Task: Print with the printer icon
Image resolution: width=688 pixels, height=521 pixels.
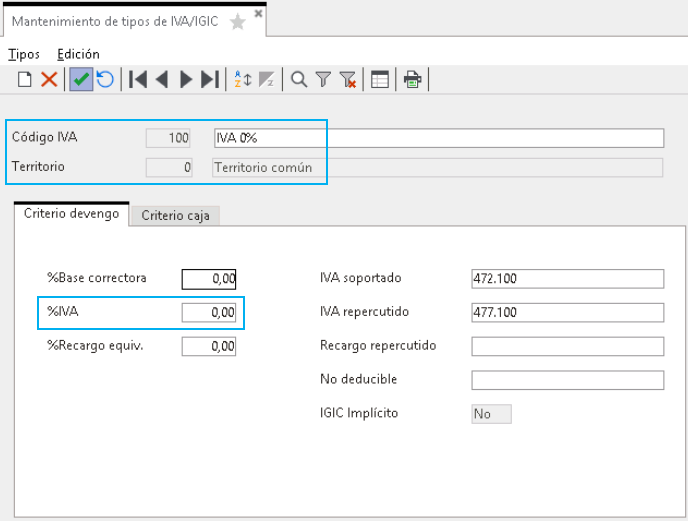Action: [x=412, y=79]
